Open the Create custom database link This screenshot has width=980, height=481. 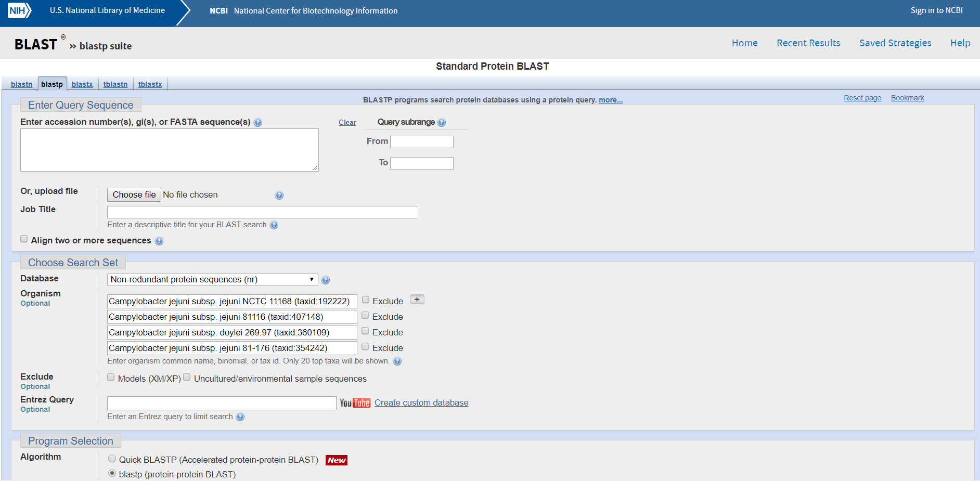coord(421,403)
